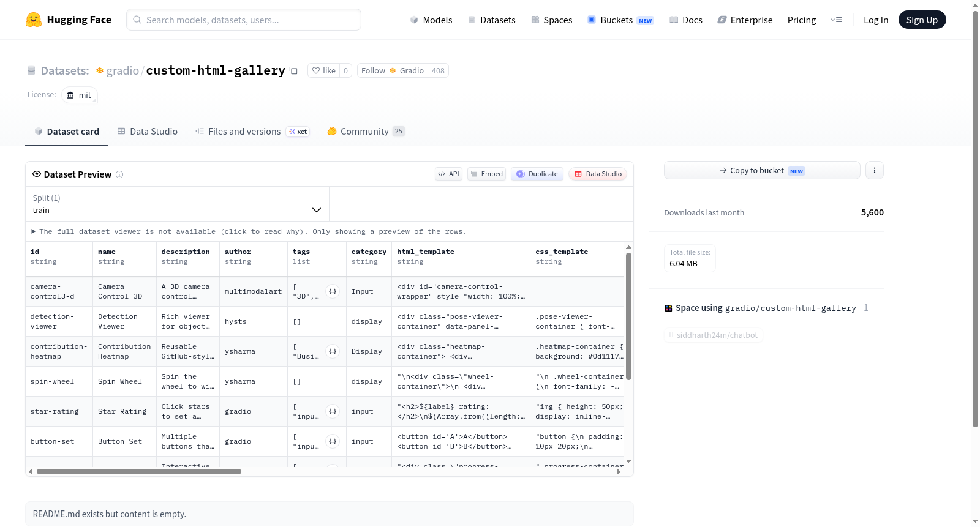Expand tags JSON for contribution-heatmap row
Image resolution: width=980 pixels, height=527 pixels.
click(333, 351)
